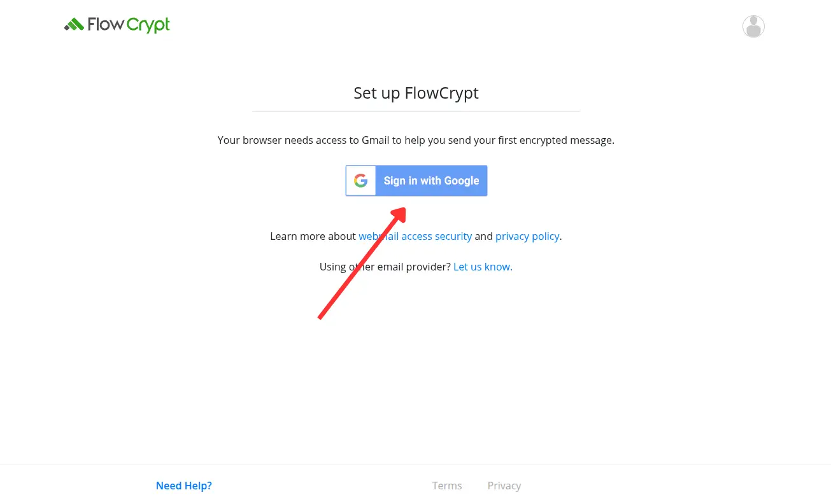The width and height of the screenshot is (831, 504).
Task: Click the Gmail access instruction text
Action: [416, 140]
